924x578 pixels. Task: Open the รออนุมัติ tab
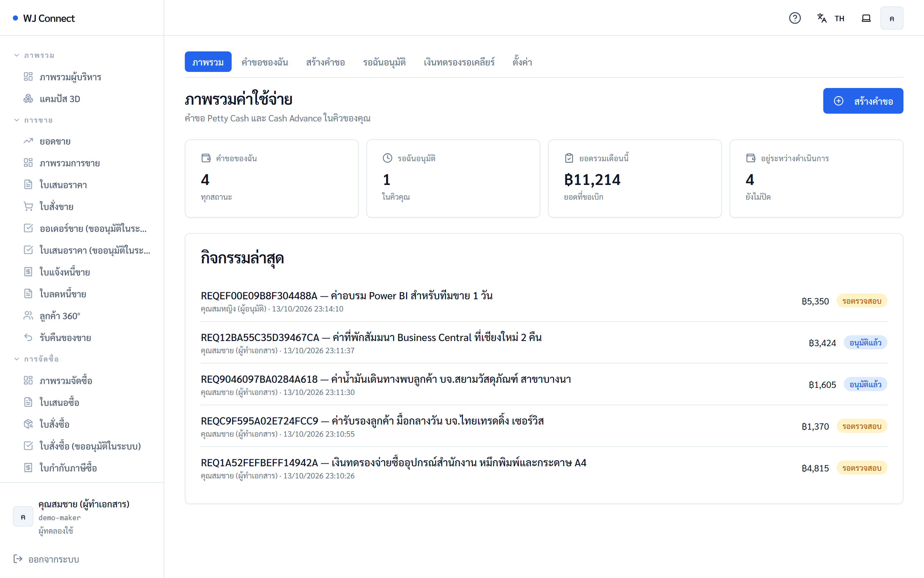click(x=384, y=62)
